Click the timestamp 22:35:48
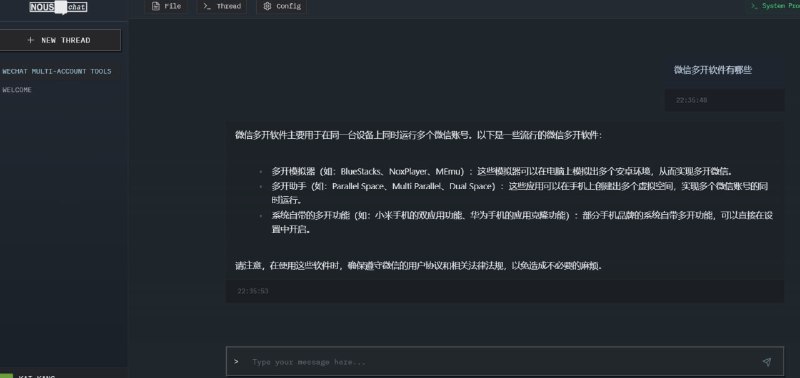Viewport: 800px width, 378px height. (x=691, y=100)
